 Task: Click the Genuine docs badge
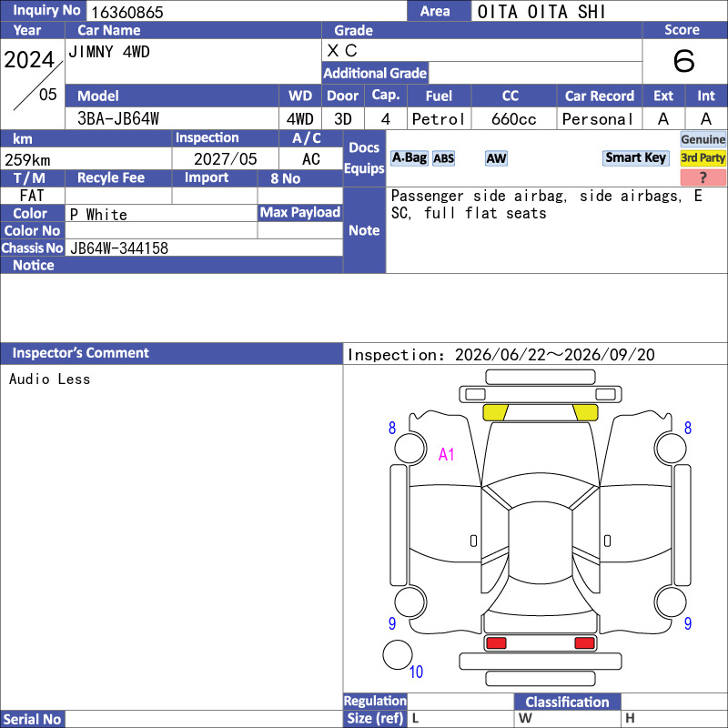click(703, 139)
